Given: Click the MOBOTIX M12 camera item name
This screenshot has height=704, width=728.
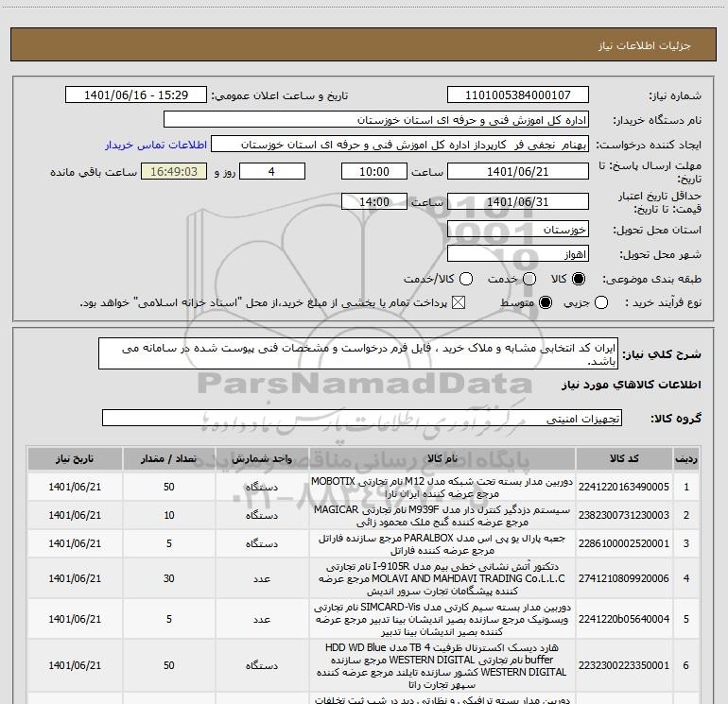Looking at the screenshot, I should coord(442,487).
